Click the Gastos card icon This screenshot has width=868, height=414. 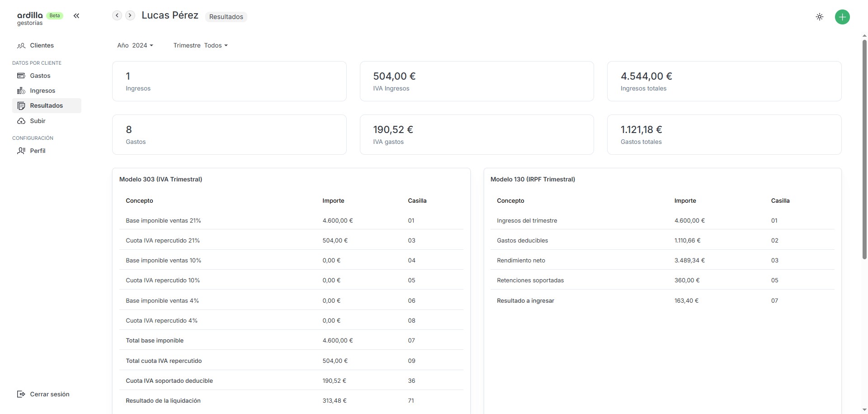tap(21, 76)
